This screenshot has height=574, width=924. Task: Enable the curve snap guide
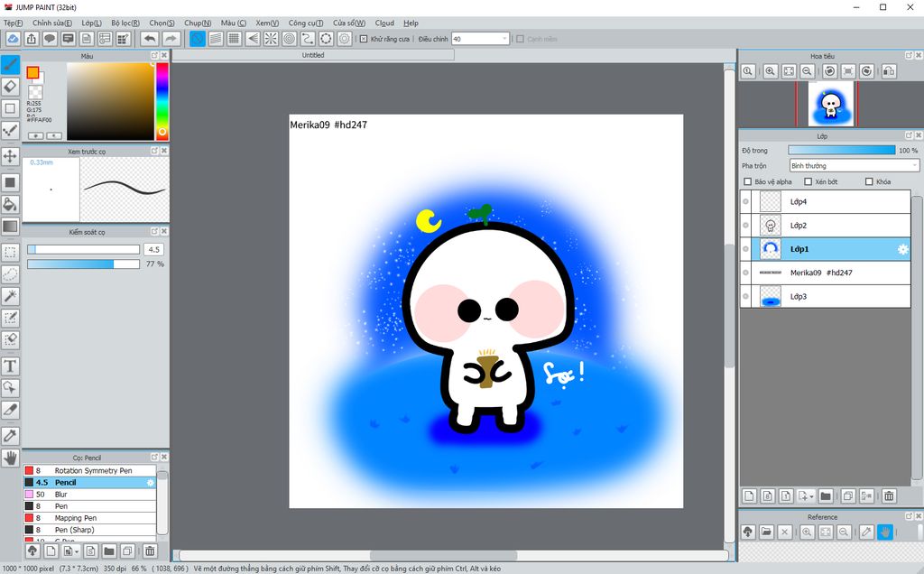pyautogui.click(x=307, y=39)
